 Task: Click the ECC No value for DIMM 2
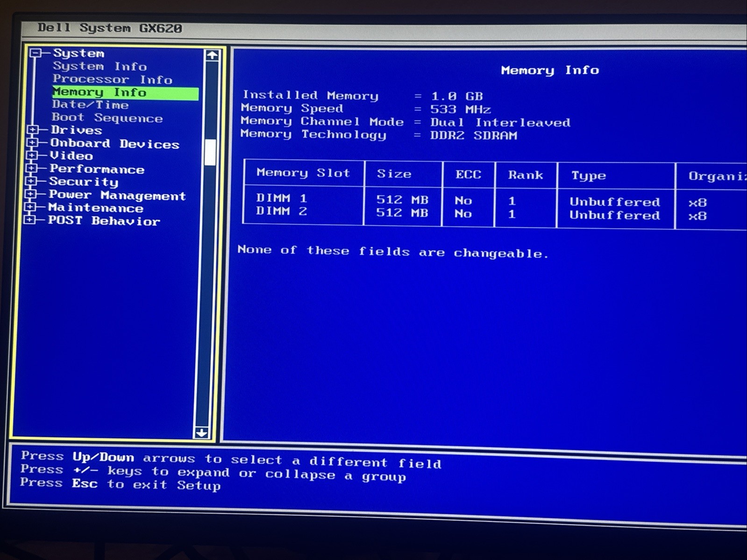click(463, 214)
